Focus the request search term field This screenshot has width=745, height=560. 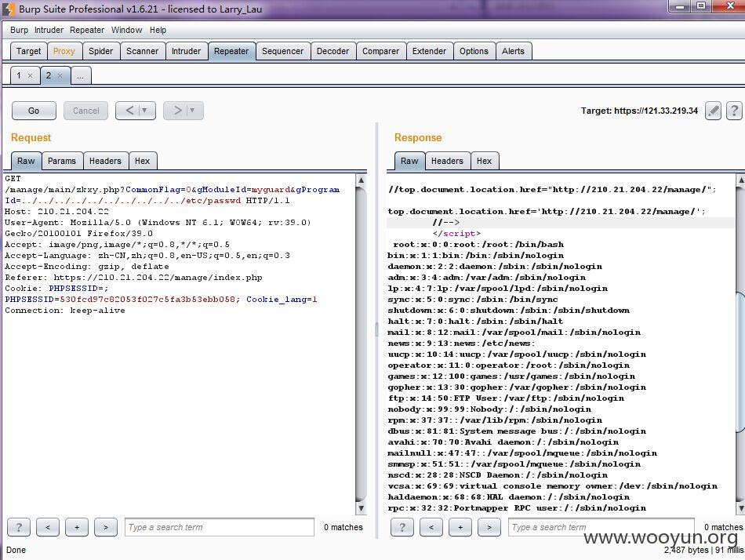click(220, 527)
